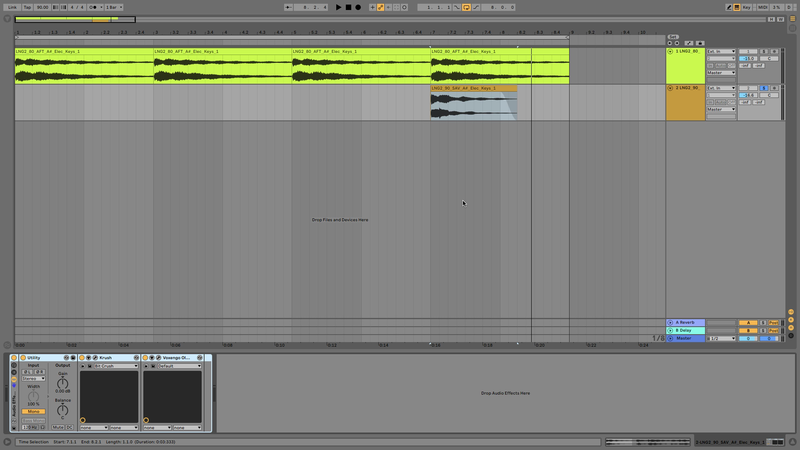This screenshot has width=800, height=450.
Task: Toggle the In/Out section show button
Action: (791, 312)
